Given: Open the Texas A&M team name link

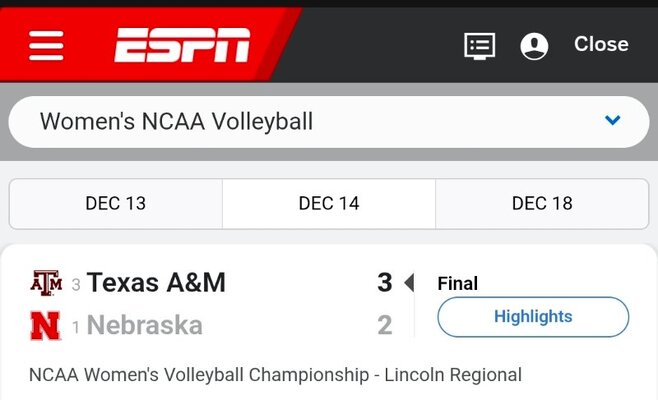Looking at the screenshot, I should click(x=156, y=283).
